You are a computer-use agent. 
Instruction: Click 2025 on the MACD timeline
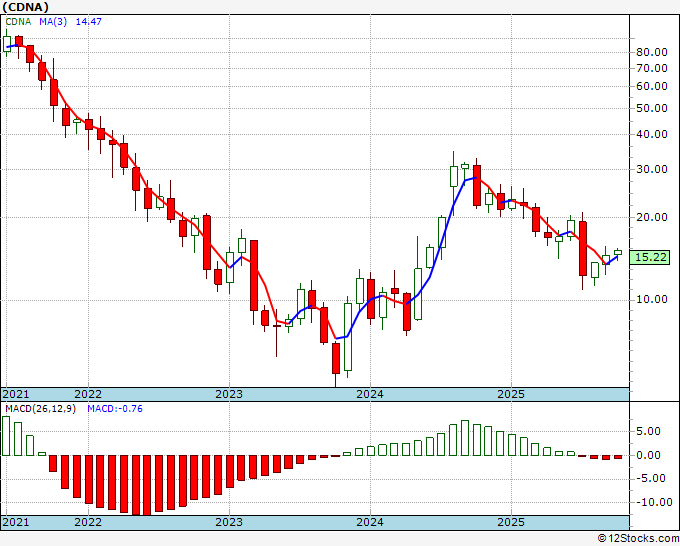[511, 522]
